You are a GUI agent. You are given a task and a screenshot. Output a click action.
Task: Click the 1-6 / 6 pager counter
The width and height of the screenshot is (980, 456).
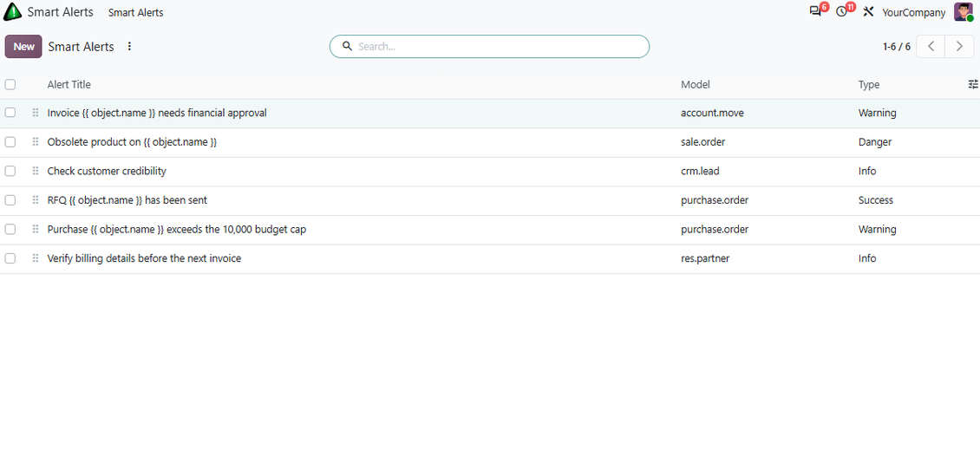pos(896,47)
